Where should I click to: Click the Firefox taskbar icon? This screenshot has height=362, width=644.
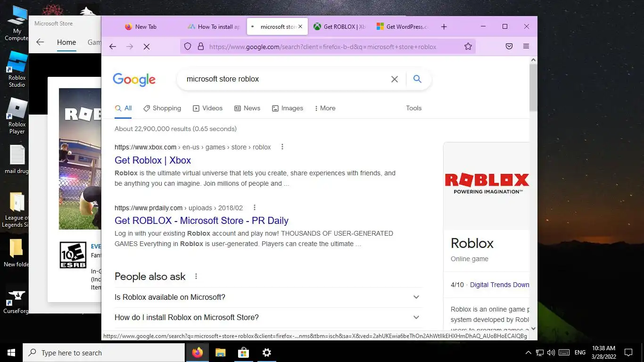(198, 353)
